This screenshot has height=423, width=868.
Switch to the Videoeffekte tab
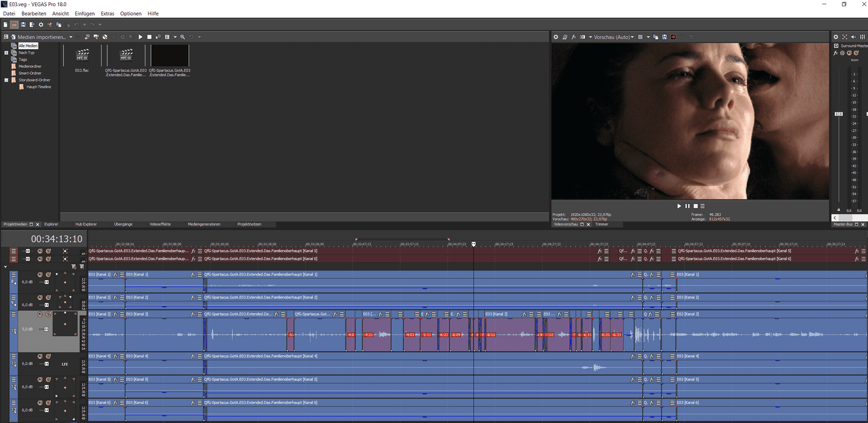pos(160,224)
